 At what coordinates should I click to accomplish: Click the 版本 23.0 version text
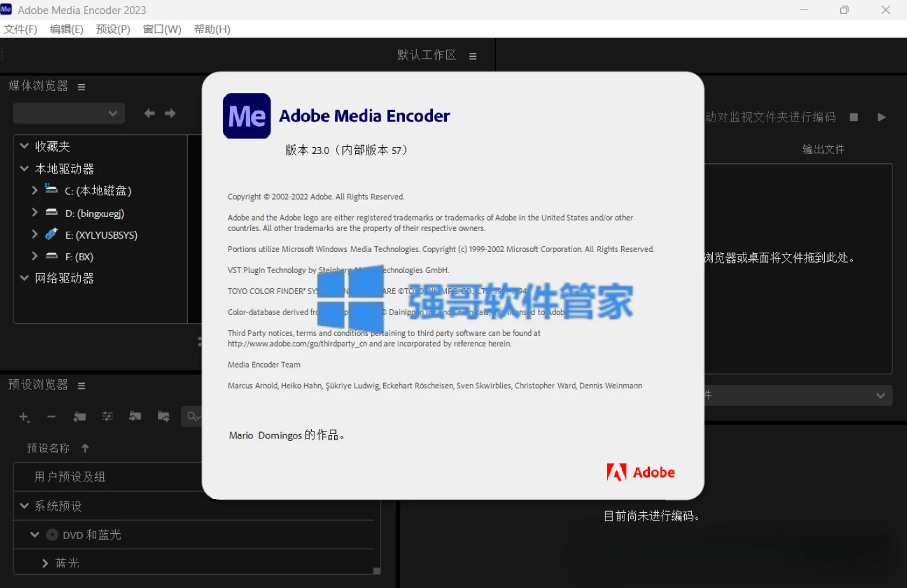[x=347, y=150]
